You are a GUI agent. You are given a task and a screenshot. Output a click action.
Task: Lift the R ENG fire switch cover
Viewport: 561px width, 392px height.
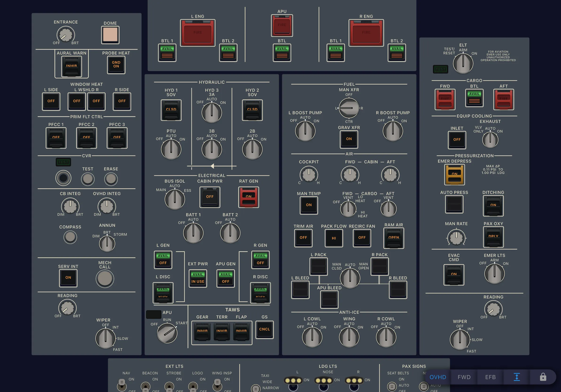[x=366, y=33]
